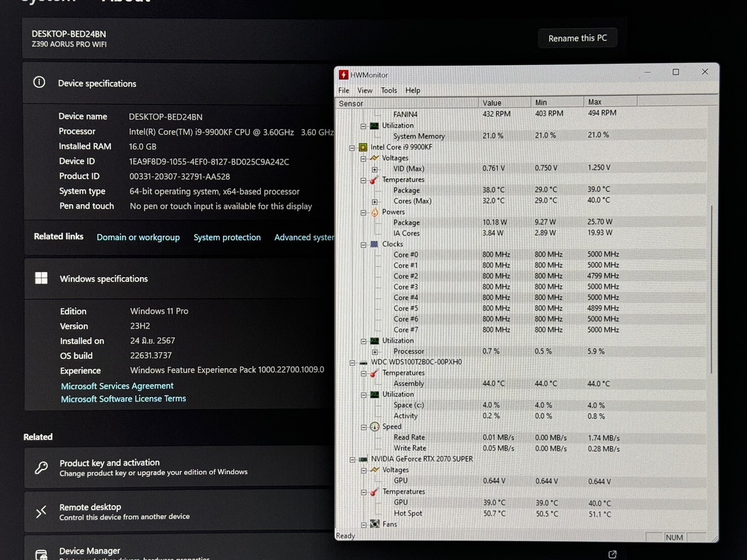The height and width of the screenshot is (560, 747).
Task: Open Remote desktop settings
Action: coord(180,511)
